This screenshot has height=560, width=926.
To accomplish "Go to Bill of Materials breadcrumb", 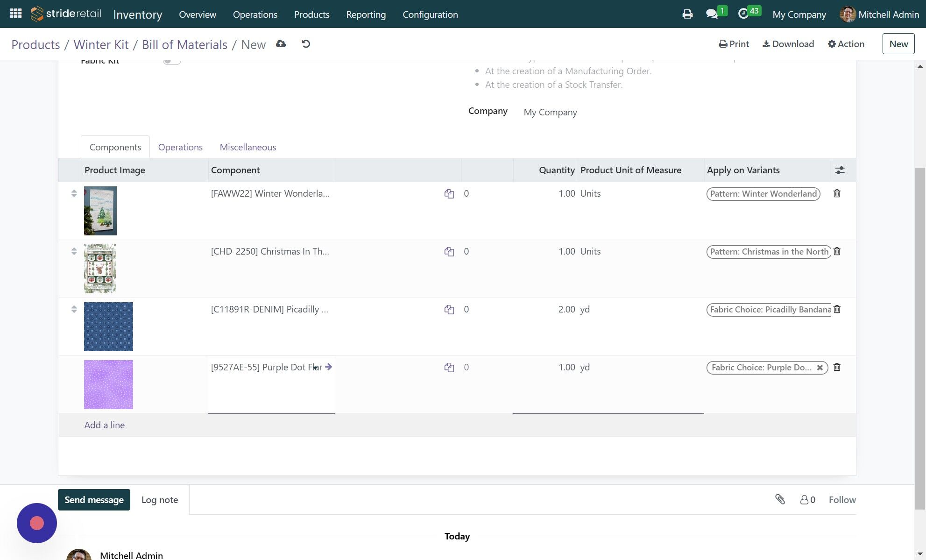I will (x=184, y=44).
